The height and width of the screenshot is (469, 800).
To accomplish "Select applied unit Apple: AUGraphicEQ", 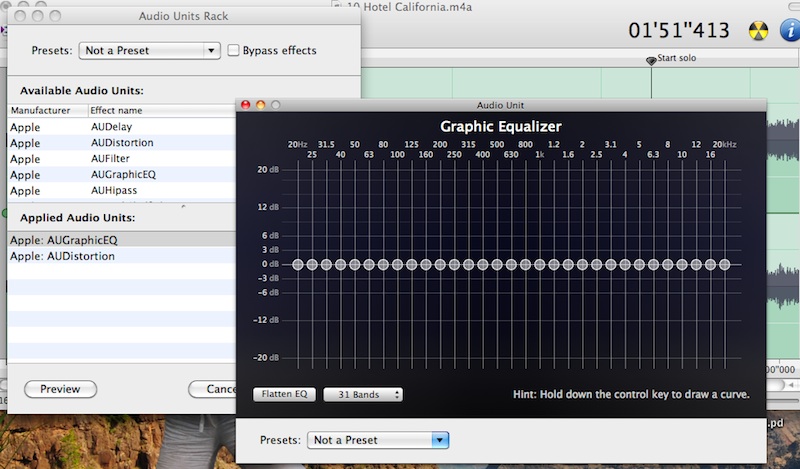I will pyautogui.click(x=64, y=240).
